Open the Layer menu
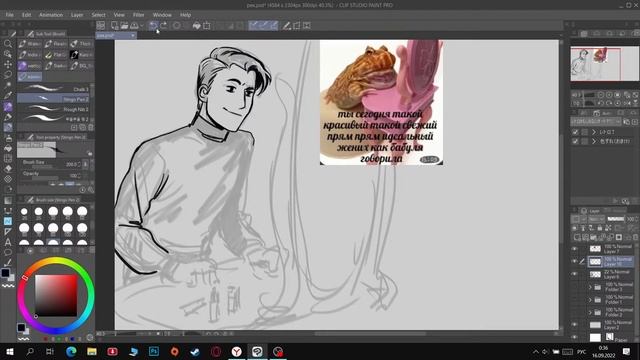 [x=77, y=15]
